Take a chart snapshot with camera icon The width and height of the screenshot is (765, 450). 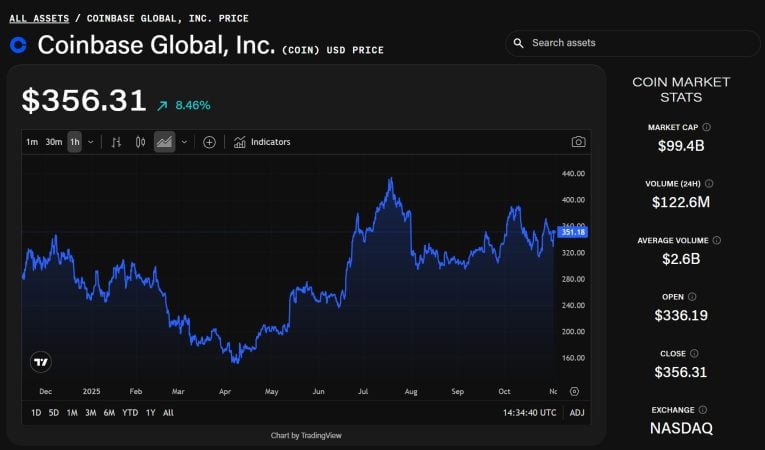click(578, 142)
